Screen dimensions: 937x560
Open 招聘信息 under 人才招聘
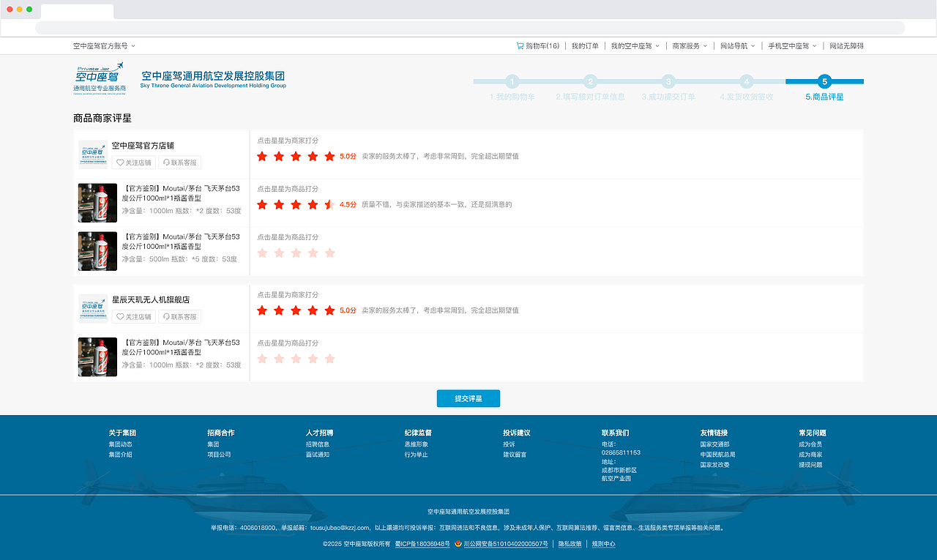[318, 444]
